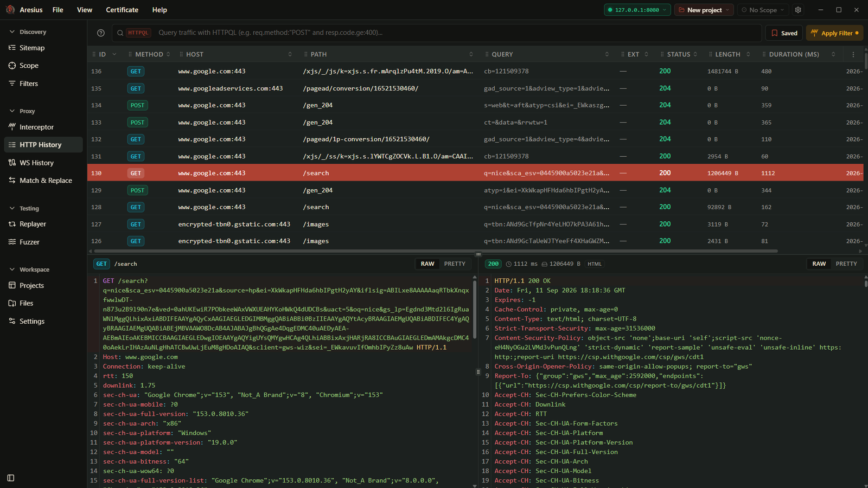This screenshot has width=868, height=488.
Task: Switch response pane to PRETTY view
Action: click(x=846, y=264)
